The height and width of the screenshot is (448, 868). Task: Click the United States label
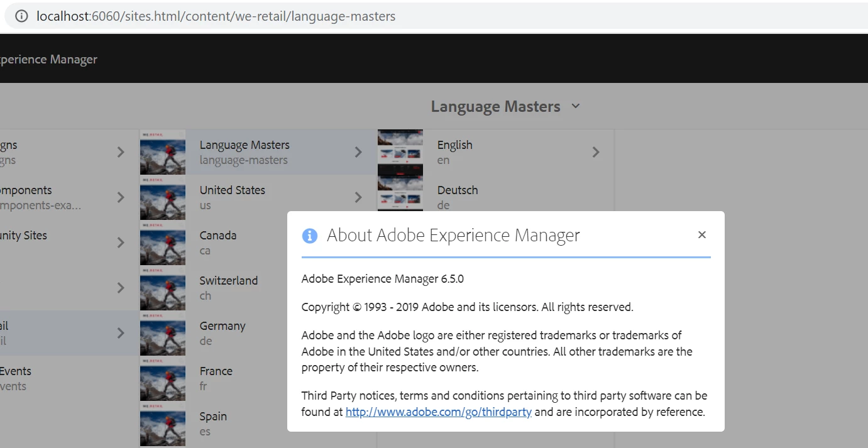(x=233, y=190)
